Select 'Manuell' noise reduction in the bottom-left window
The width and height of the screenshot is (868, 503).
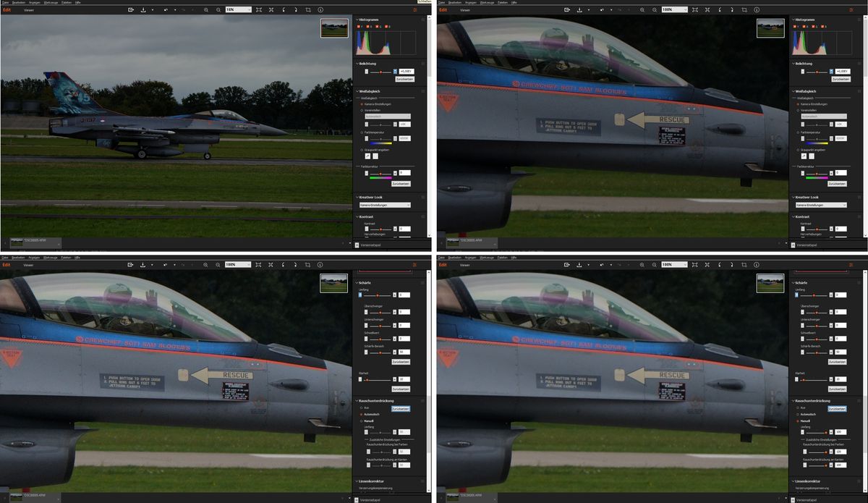pyautogui.click(x=361, y=420)
